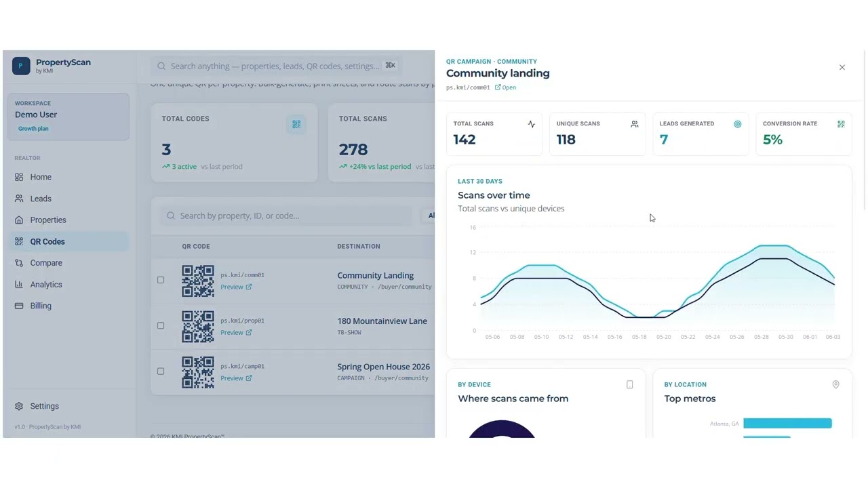
Task: Click the 118 unique scans figure
Action: coord(566,140)
